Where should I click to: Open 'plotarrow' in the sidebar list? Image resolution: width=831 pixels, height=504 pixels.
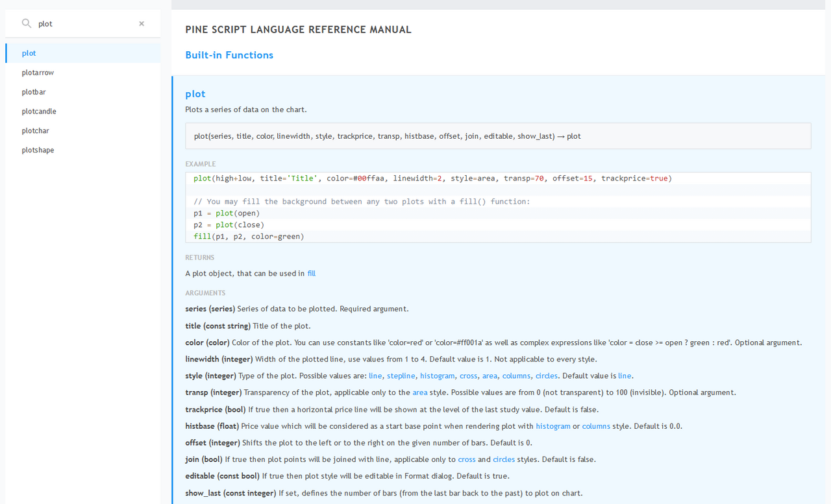[x=83, y=73]
